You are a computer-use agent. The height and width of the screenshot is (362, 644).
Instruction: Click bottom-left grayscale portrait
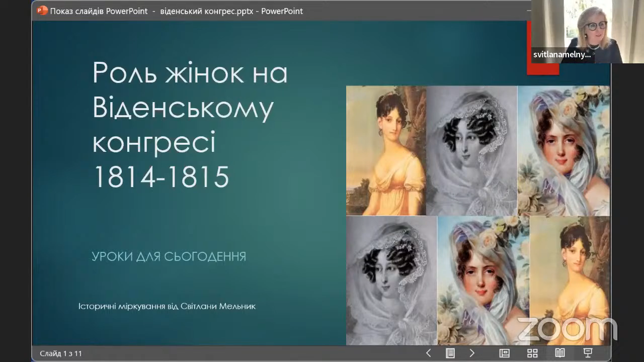pos(391,281)
